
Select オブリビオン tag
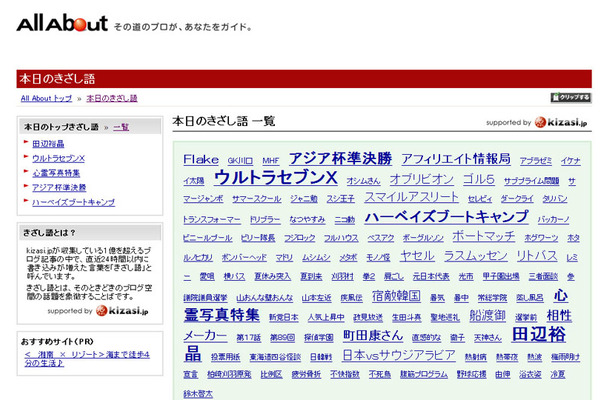pyautogui.click(x=422, y=179)
